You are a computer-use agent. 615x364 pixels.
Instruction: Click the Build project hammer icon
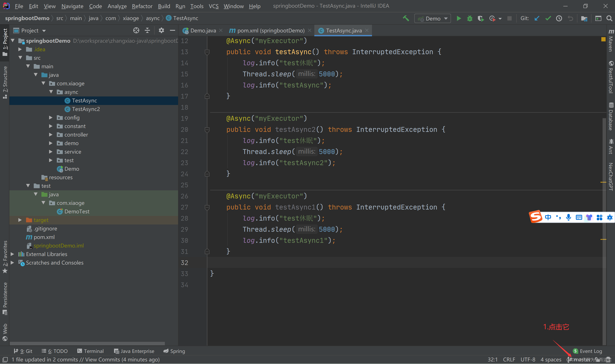coord(406,18)
